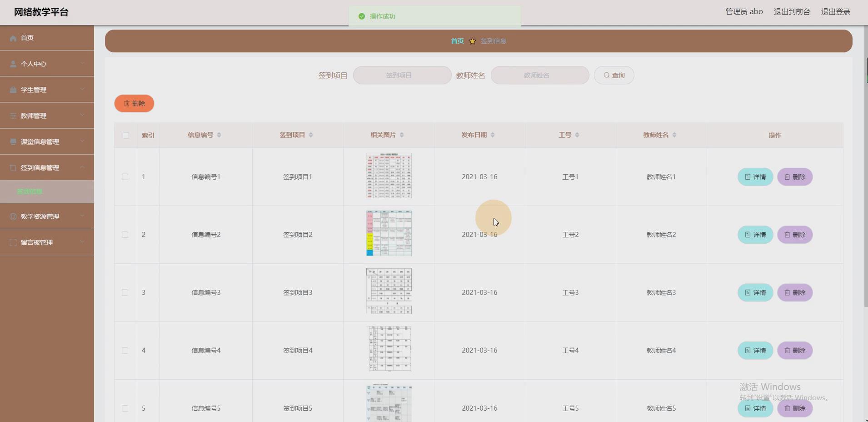Click 首页 in the breadcrumb navigation
Image resolution: width=868 pixels, height=422 pixels.
[457, 41]
